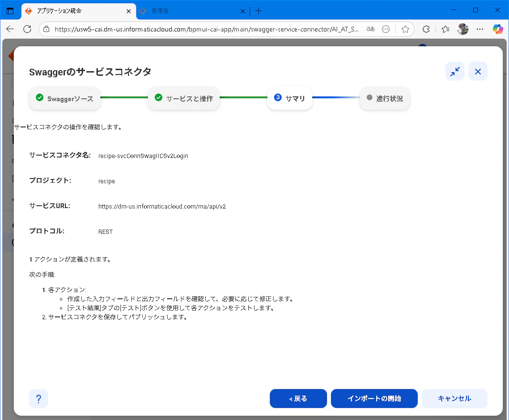Click connector name recipe-svcConnSwagIICSv2Login

(143, 156)
